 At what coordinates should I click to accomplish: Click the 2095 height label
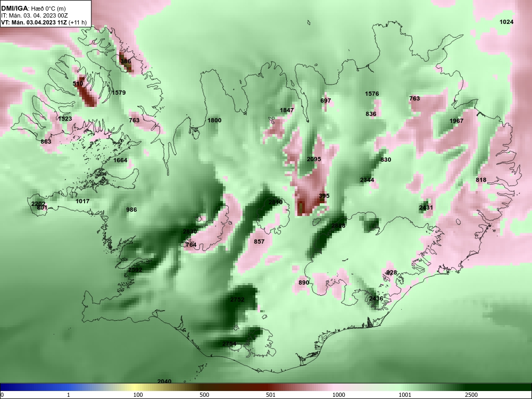click(x=314, y=159)
